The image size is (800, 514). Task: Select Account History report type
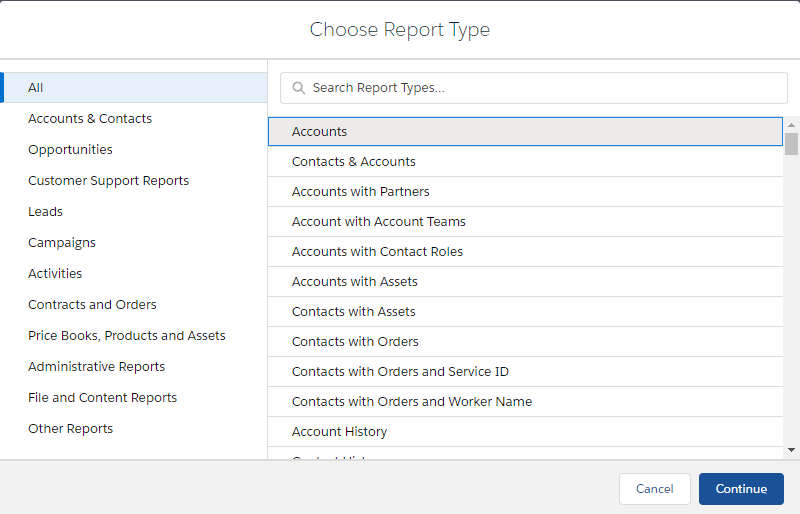coord(340,432)
